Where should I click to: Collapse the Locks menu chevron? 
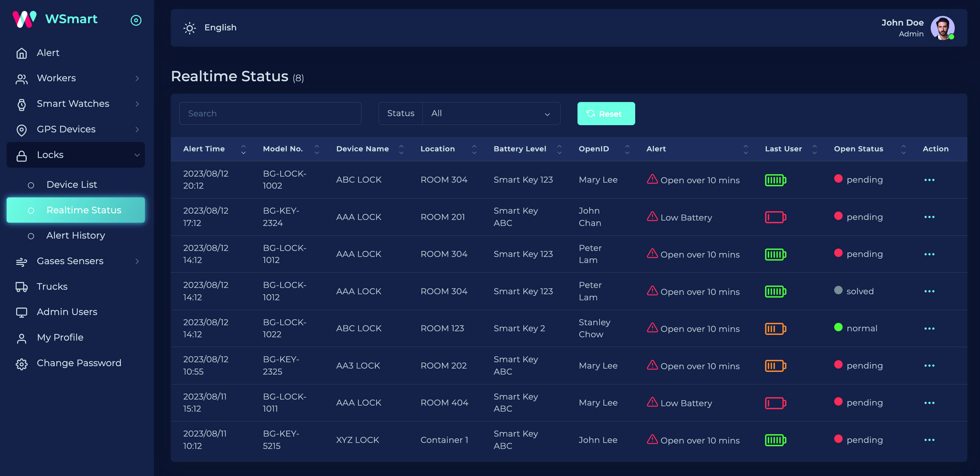[137, 155]
